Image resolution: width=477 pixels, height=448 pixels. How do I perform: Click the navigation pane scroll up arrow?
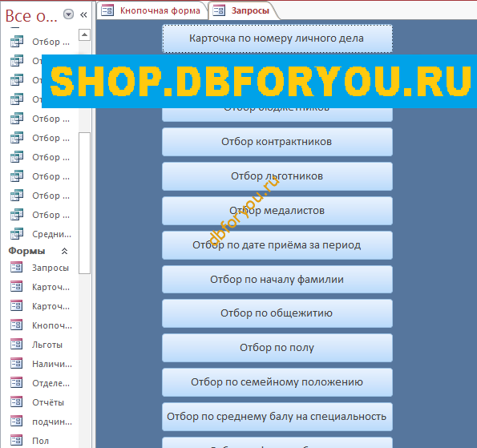84,35
